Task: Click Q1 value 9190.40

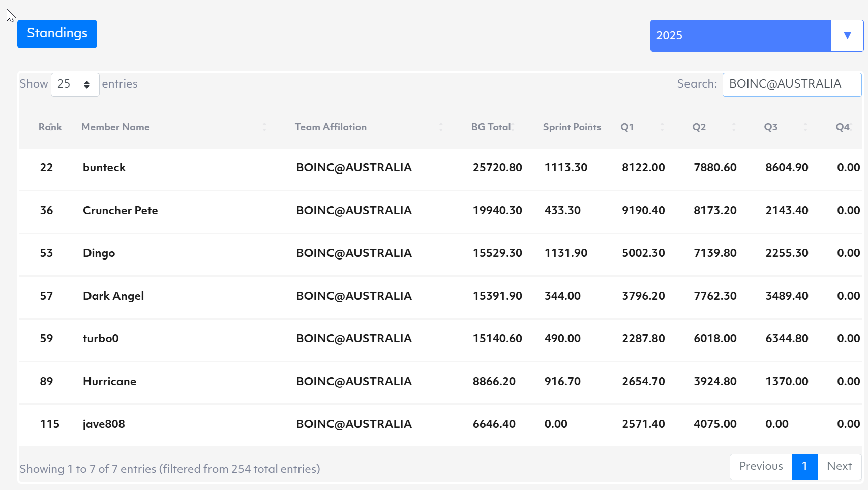Action: point(643,211)
